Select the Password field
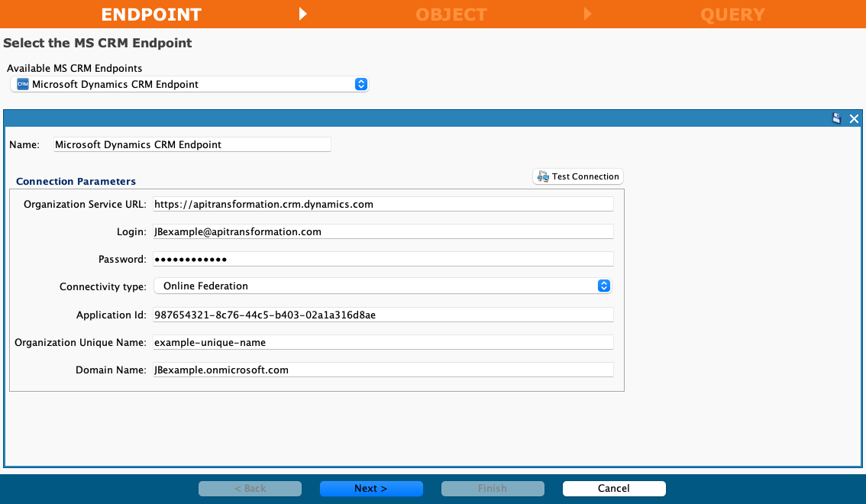 point(383,259)
